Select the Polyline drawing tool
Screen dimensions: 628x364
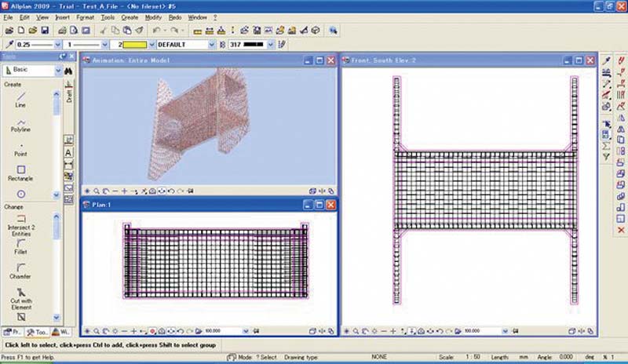click(21, 126)
